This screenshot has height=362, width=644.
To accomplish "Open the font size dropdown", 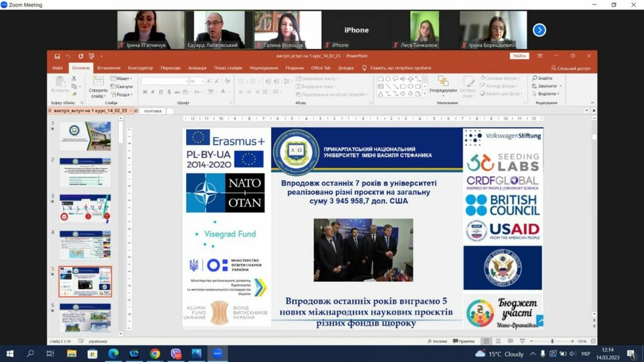I will [201, 81].
